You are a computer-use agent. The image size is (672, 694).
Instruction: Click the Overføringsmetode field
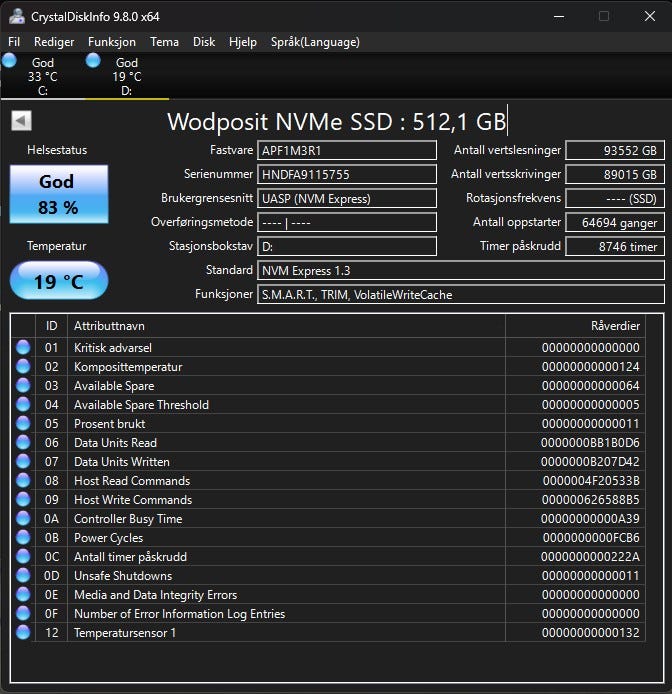[x=347, y=222]
